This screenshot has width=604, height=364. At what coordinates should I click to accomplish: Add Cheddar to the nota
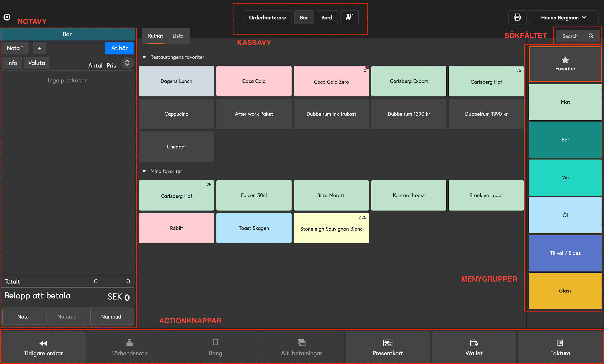(177, 147)
